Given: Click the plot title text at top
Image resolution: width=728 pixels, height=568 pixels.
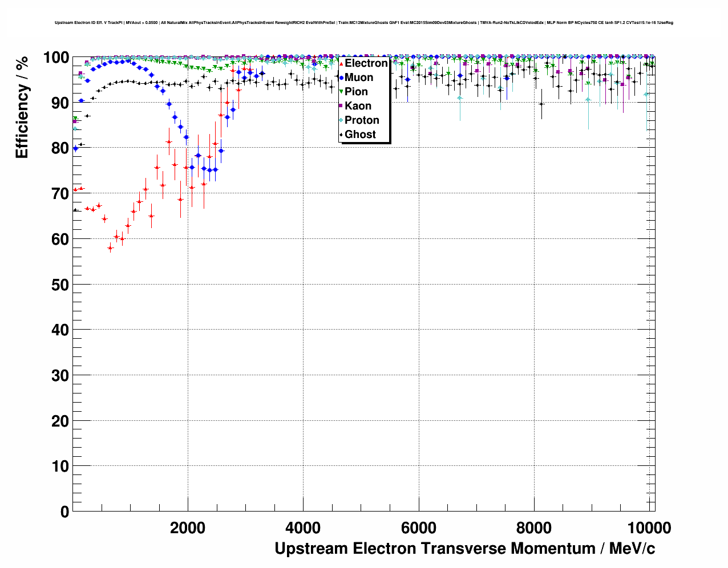Looking at the screenshot, I should click(363, 23).
